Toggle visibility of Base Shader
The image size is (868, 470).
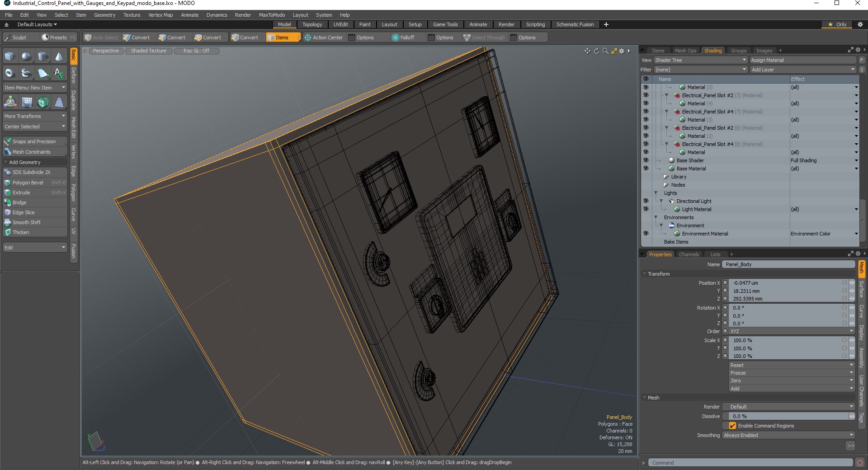coord(646,160)
